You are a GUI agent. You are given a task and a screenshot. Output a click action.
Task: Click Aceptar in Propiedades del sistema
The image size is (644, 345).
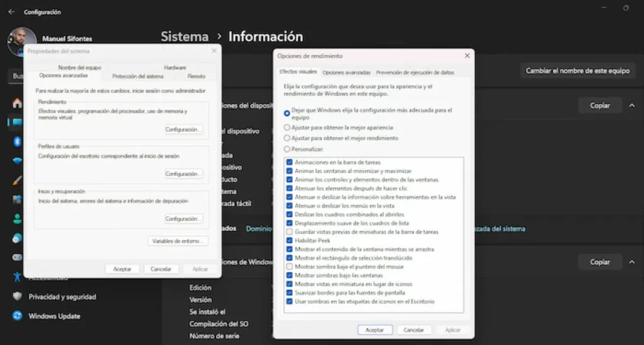(122, 269)
